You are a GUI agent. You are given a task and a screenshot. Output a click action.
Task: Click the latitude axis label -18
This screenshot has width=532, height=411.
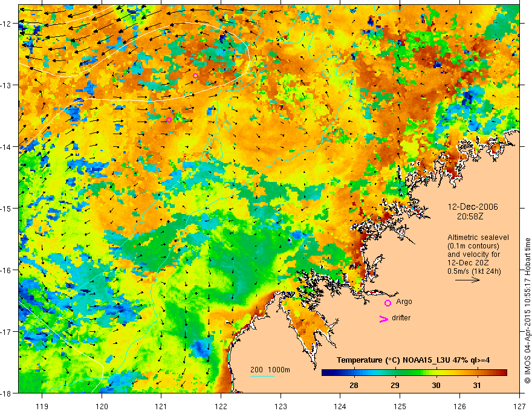coord(7,393)
